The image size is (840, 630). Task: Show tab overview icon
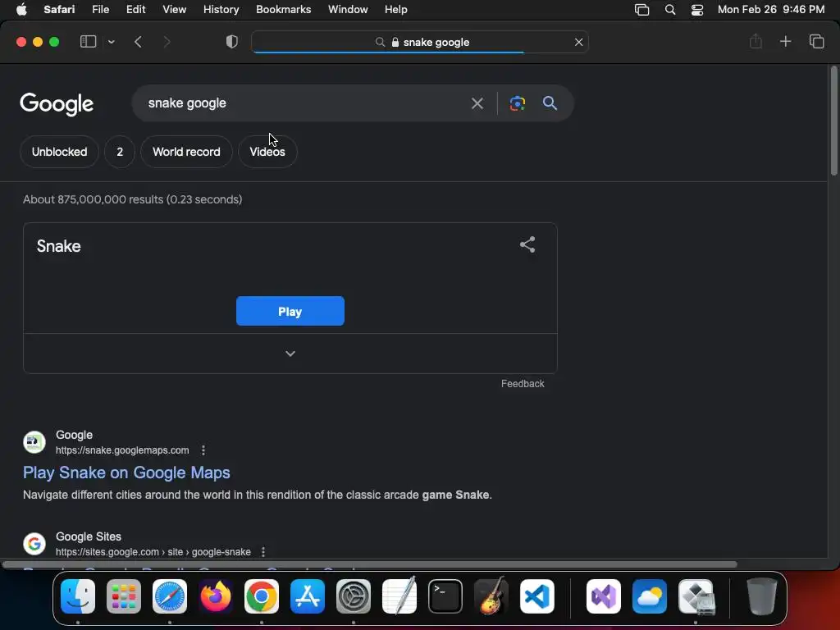(x=816, y=41)
